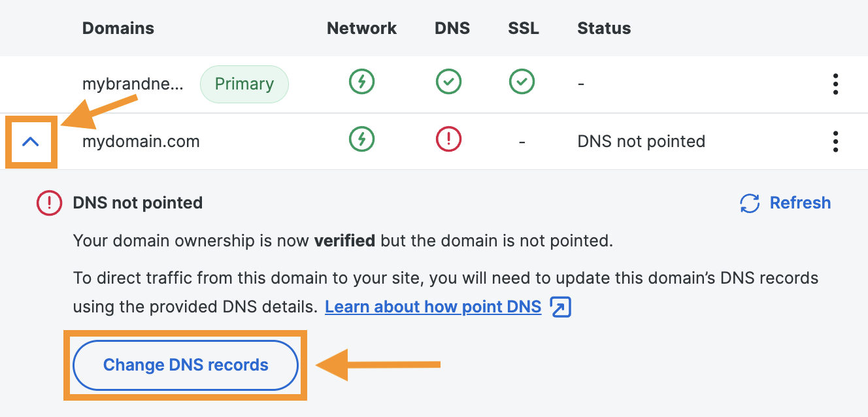Click Network lightning icon on primary domain
The image size is (868, 417).
pos(361,82)
